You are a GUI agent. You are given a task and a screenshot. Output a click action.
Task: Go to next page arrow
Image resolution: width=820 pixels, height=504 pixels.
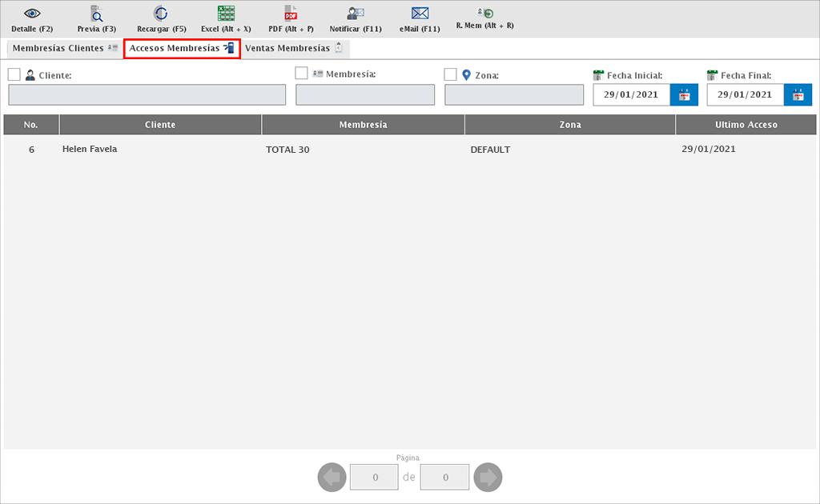click(x=488, y=478)
